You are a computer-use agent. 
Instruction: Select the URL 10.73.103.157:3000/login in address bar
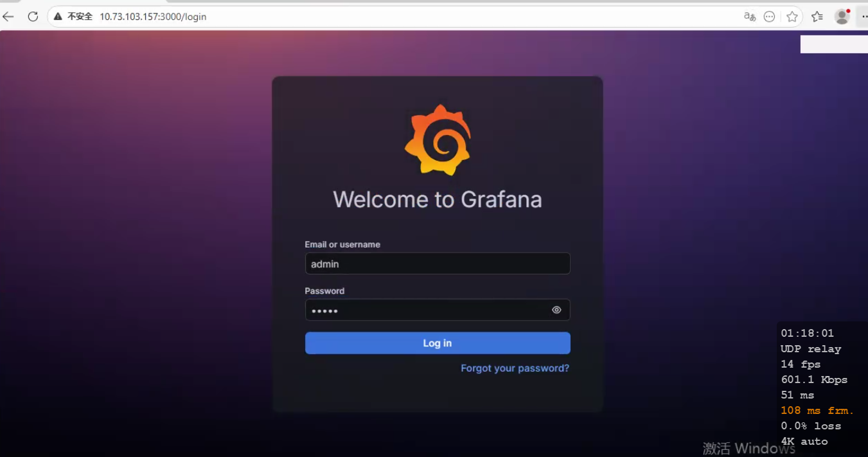click(x=153, y=17)
